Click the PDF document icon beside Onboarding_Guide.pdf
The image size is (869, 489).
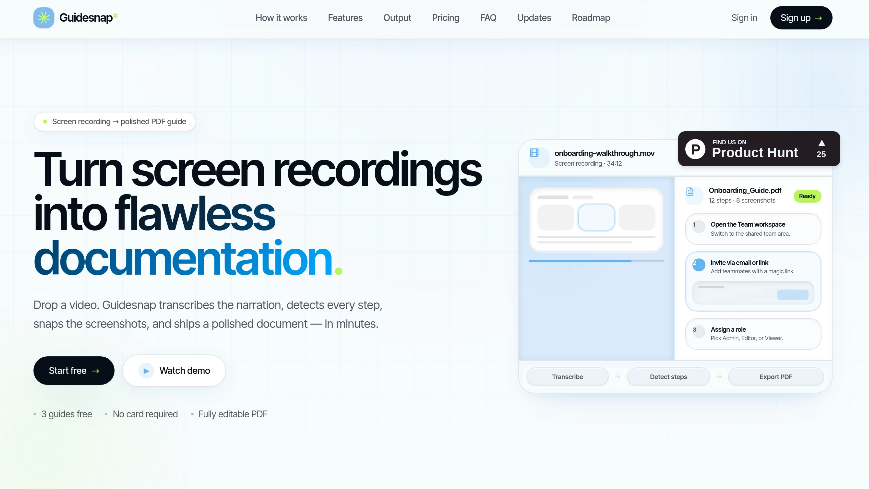[x=690, y=192]
